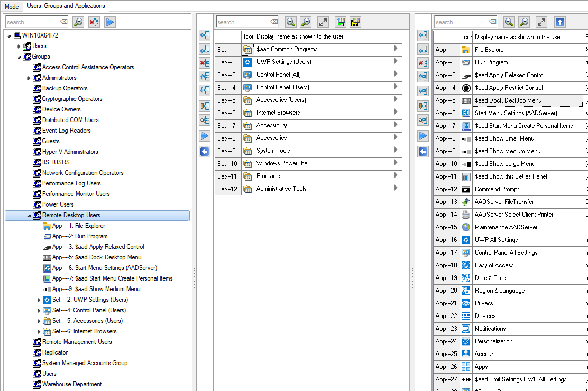Collapse the Remote Desktop Users node

click(29, 216)
